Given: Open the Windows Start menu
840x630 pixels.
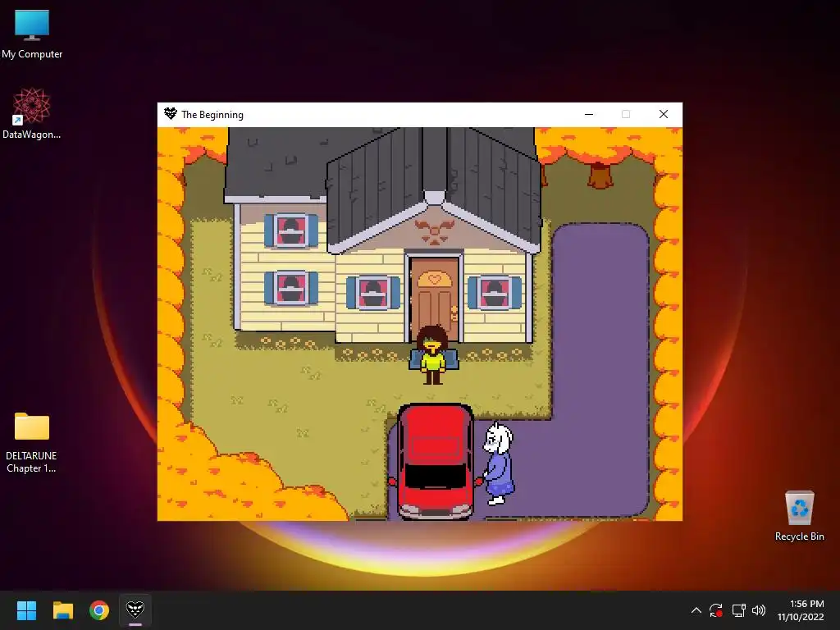Looking at the screenshot, I should [x=26, y=610].
